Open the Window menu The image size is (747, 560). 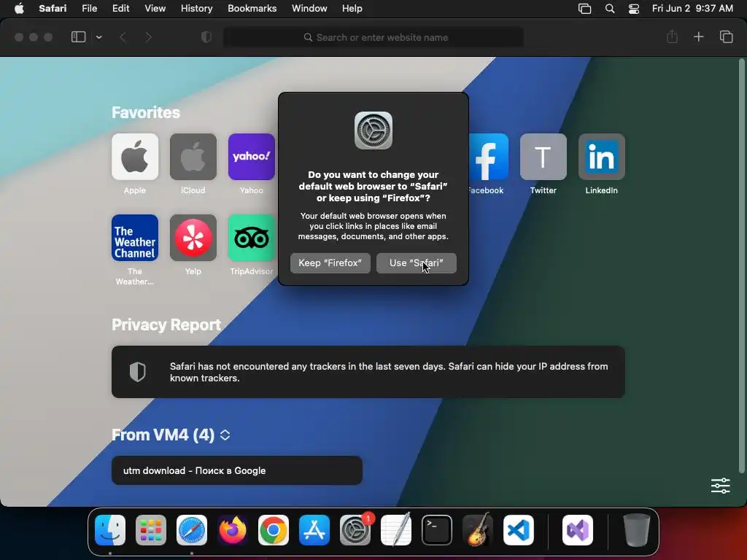click(x=309, y=9)
